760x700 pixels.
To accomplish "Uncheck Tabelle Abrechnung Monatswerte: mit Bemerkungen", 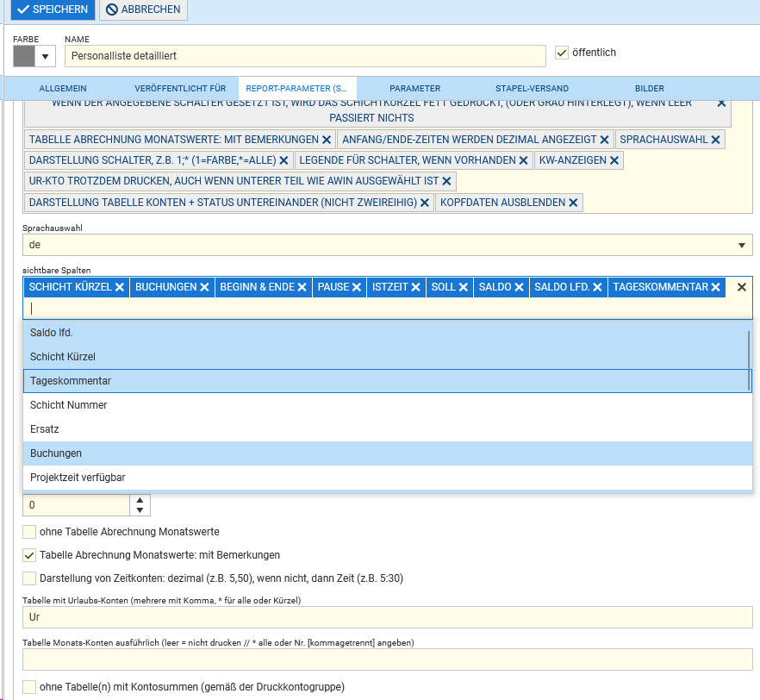I will pyautogui.click(x=29, y=555).
